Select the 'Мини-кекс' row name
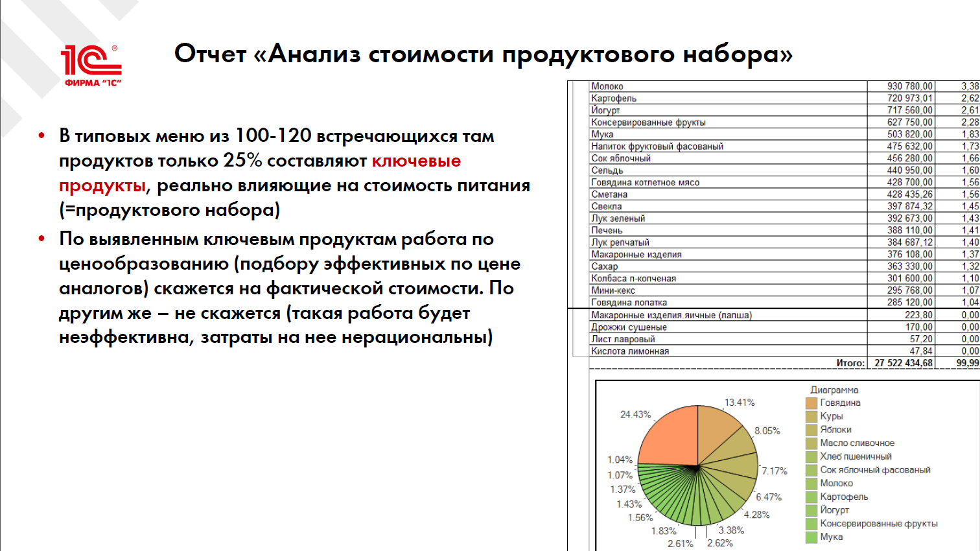980x551 pixels. (x=613, y=290)
